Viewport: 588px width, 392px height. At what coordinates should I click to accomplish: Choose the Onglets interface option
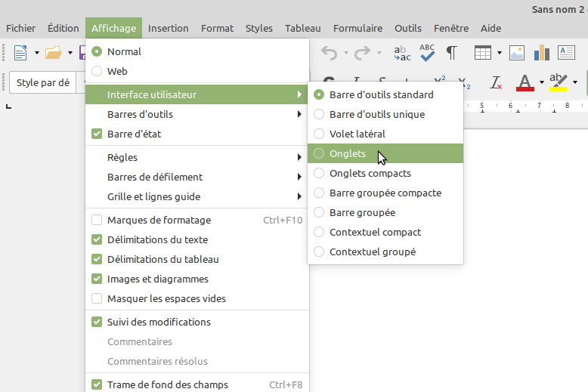[x=348, y=153]
